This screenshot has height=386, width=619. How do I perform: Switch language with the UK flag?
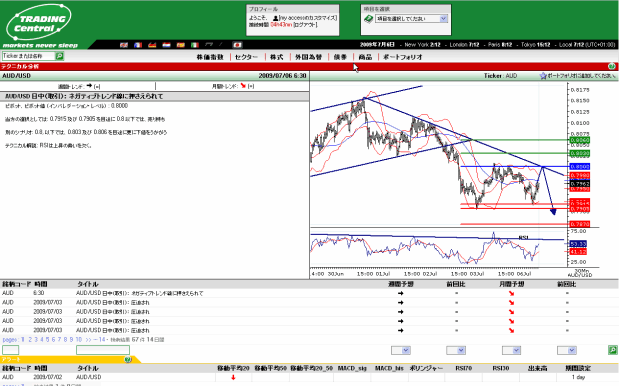[x=124, y=45]
